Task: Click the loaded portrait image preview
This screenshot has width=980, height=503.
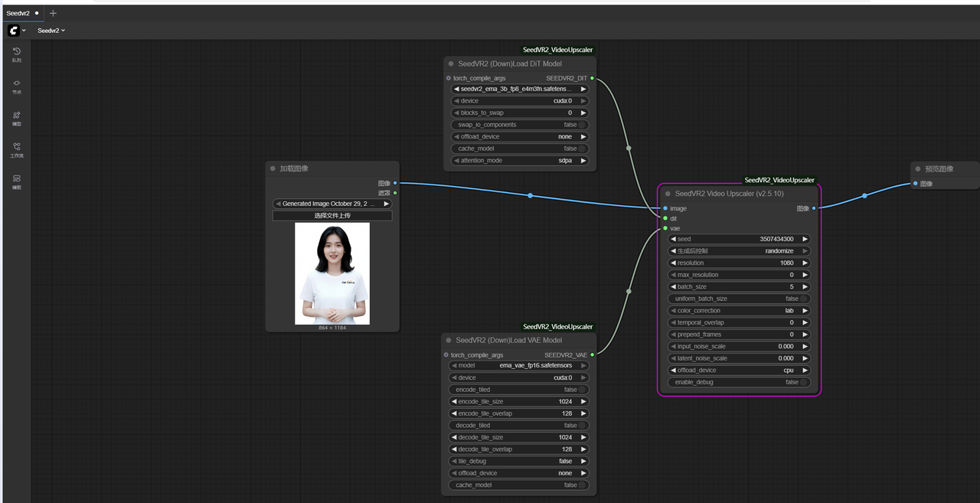Action: click(332, 273)
